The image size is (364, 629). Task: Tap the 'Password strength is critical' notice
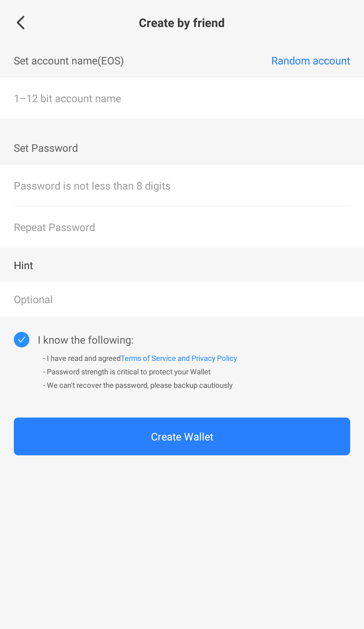[x=128, y=372]
